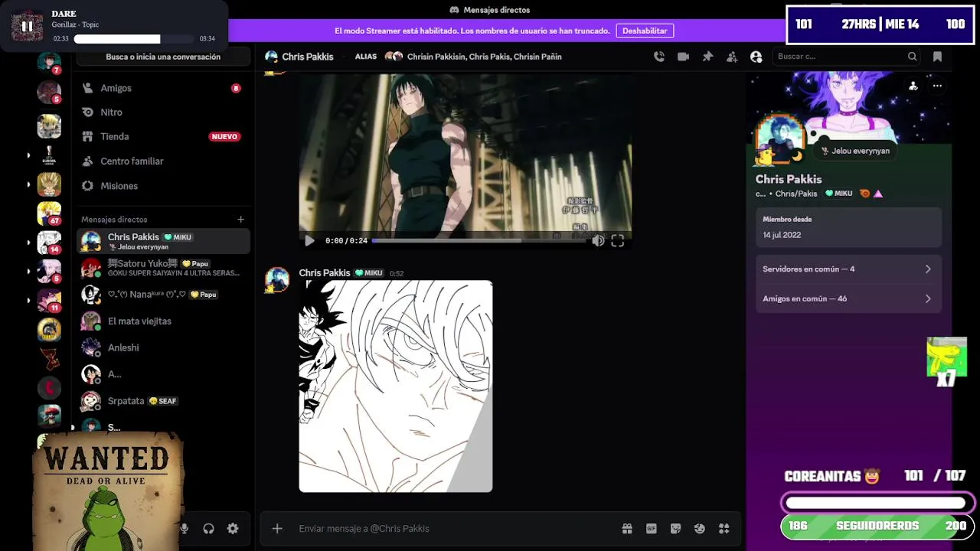Expand Amigos en común — 46
The image size is (980, 551).
tap(848, 298)
